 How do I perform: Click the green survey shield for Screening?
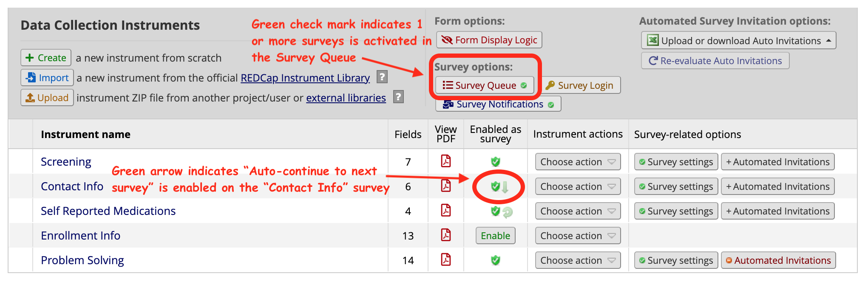495,161
